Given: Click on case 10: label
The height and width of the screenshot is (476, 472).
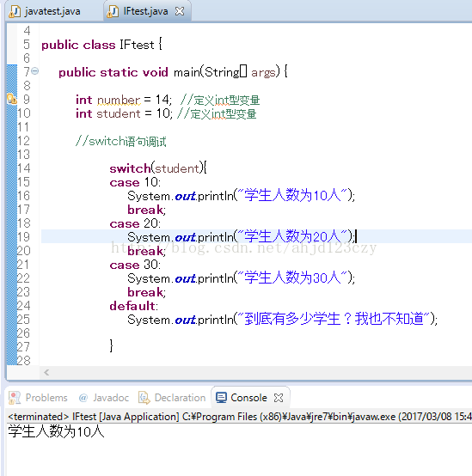Looking at the screenshot, I should pos(135,182).
